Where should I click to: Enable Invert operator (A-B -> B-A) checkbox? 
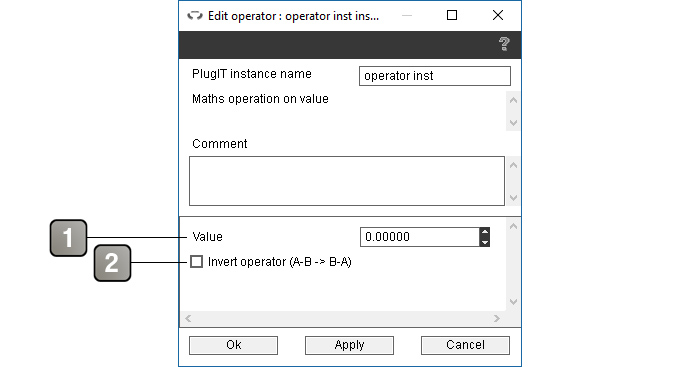click(196, 262)
